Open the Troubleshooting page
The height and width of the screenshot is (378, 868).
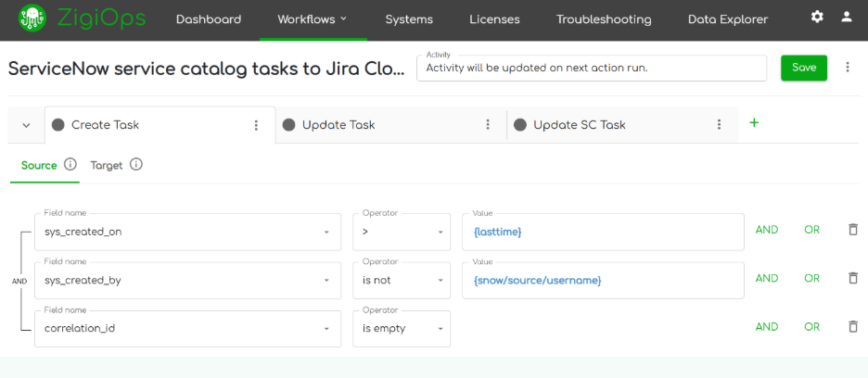pyautogui.click(x=604, y=19)
